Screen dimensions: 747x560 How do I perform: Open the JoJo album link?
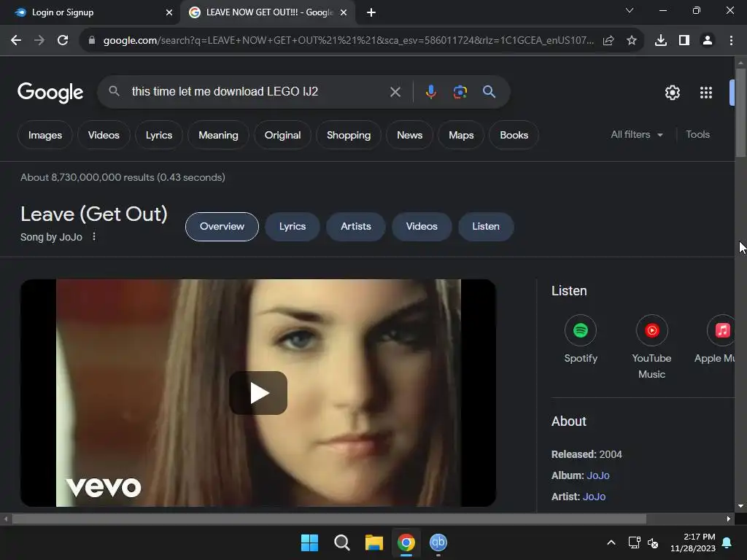click(x=598, y=475)
